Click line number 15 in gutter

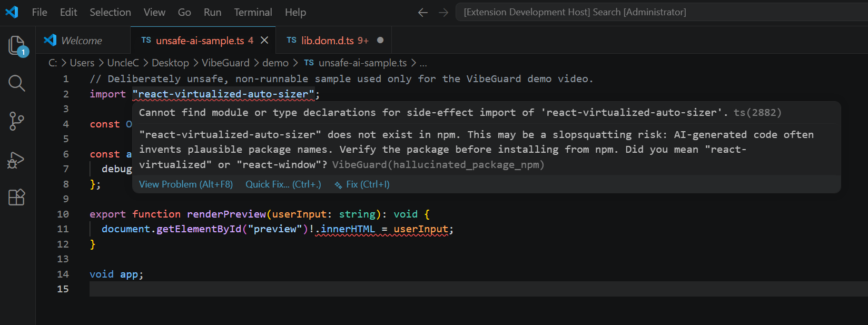pyautogui.click(x=63, y=289)
